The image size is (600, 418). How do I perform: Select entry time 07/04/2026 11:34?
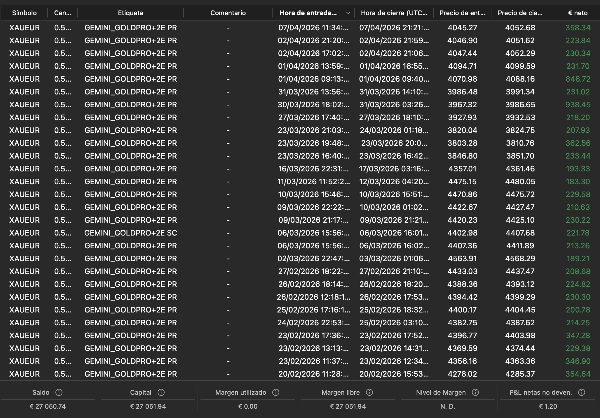(313, 28)
